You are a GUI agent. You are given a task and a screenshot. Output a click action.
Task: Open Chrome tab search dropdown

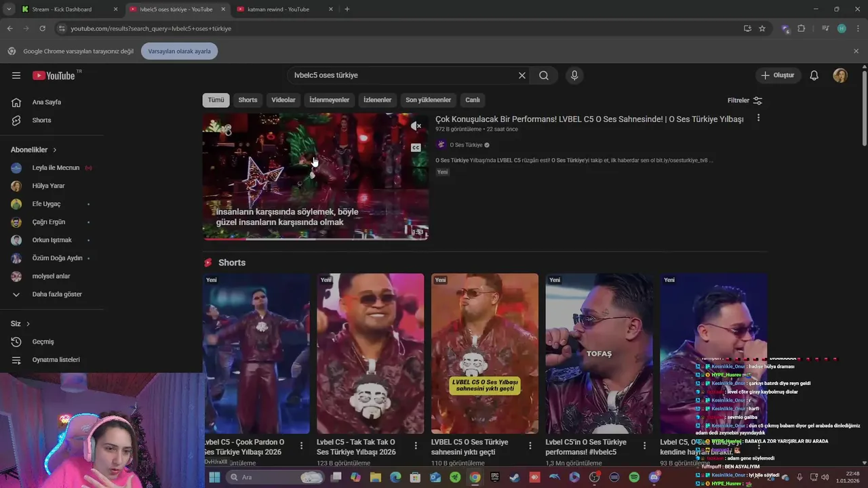(9, 9)
